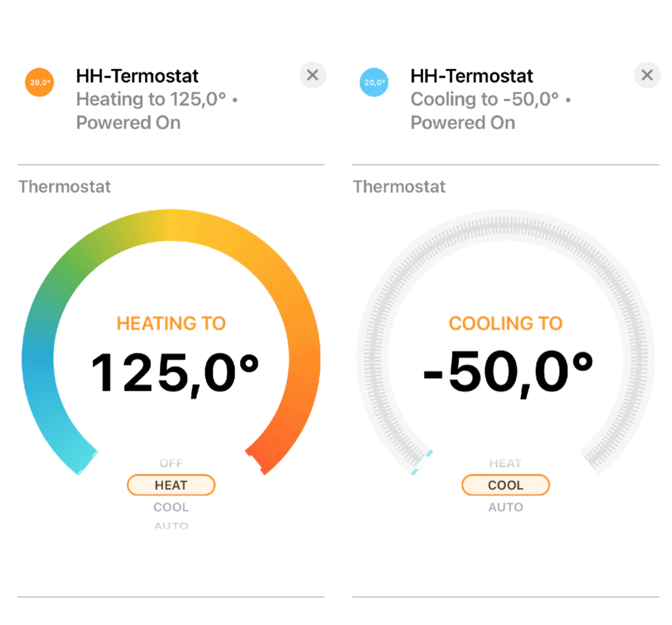Pick AUTO mode in left thermostat picker
This screenshot has width=672, height=625.
click(x=171, y=526)
